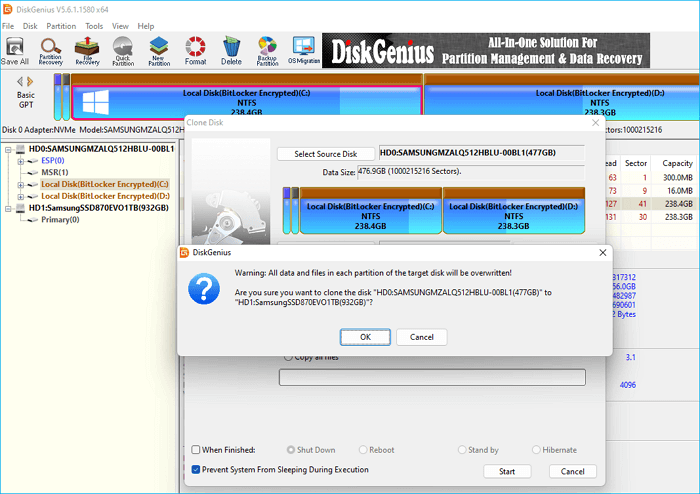Image resolution: width=700 pixels, height=494 pixels.
Task: Enable the When Finished checkbox
Action: [196, 450]
